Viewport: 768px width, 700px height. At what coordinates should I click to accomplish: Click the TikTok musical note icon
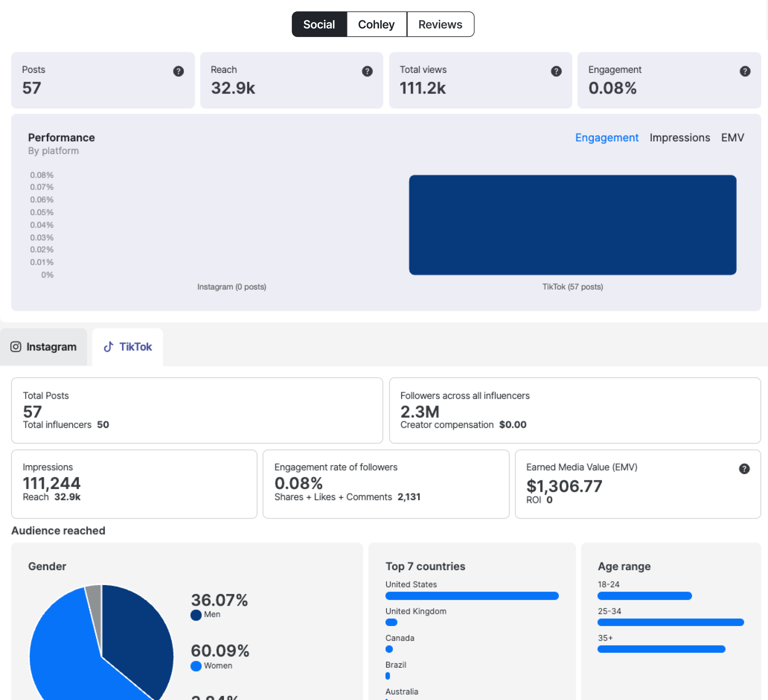[108, 347]
